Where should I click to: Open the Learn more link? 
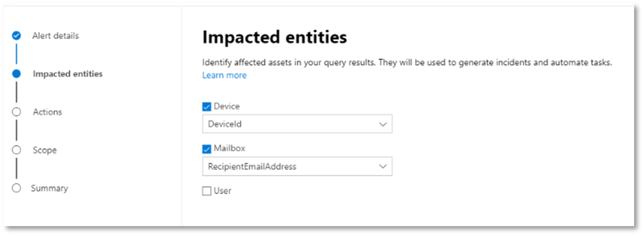point(225,75)
